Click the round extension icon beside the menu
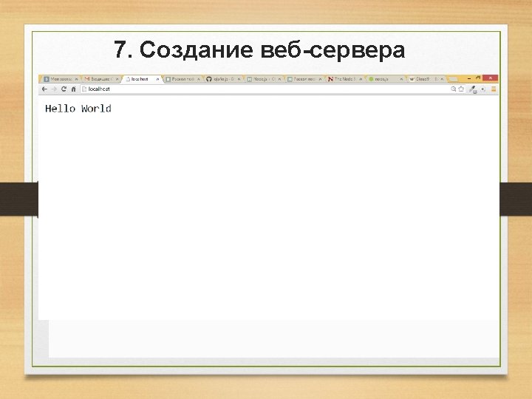 482,89
